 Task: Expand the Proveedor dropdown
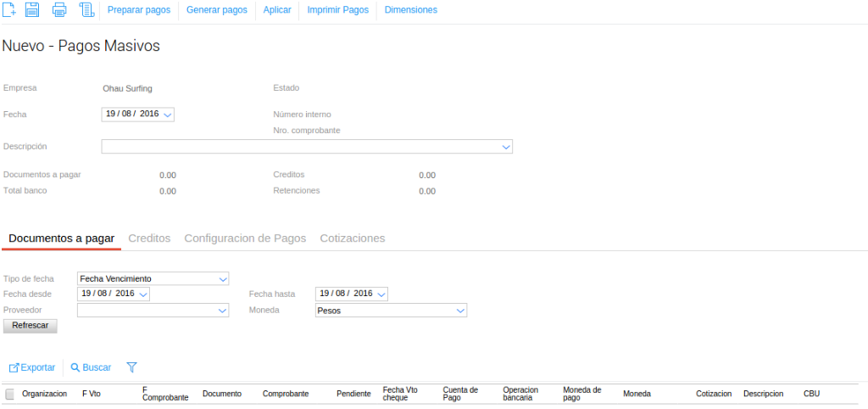223,311
